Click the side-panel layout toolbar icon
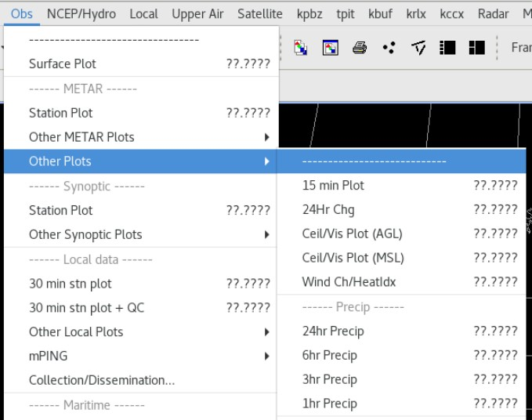The image size is (532, 420). tap(447, 48)
